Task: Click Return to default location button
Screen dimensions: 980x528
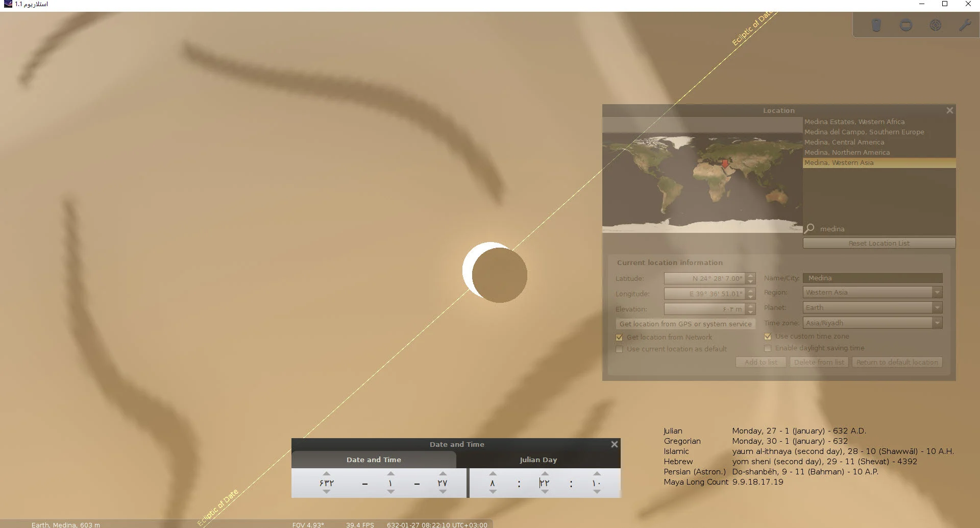Action: tap(897, 363)
